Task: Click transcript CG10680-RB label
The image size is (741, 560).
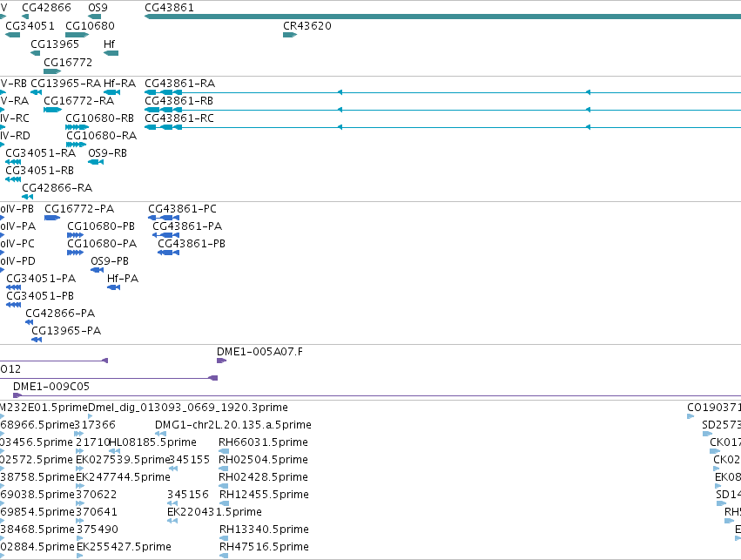Action: click(x=100, y=118)
